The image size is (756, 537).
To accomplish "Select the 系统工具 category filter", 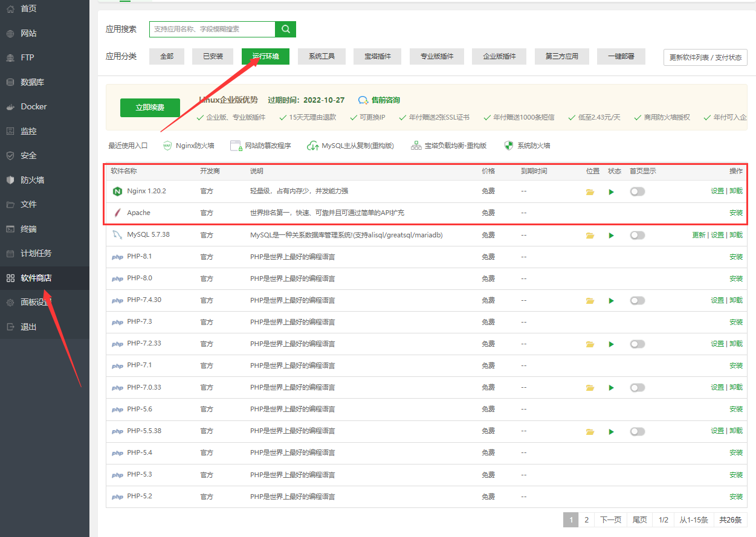I will tap(321, 56).
